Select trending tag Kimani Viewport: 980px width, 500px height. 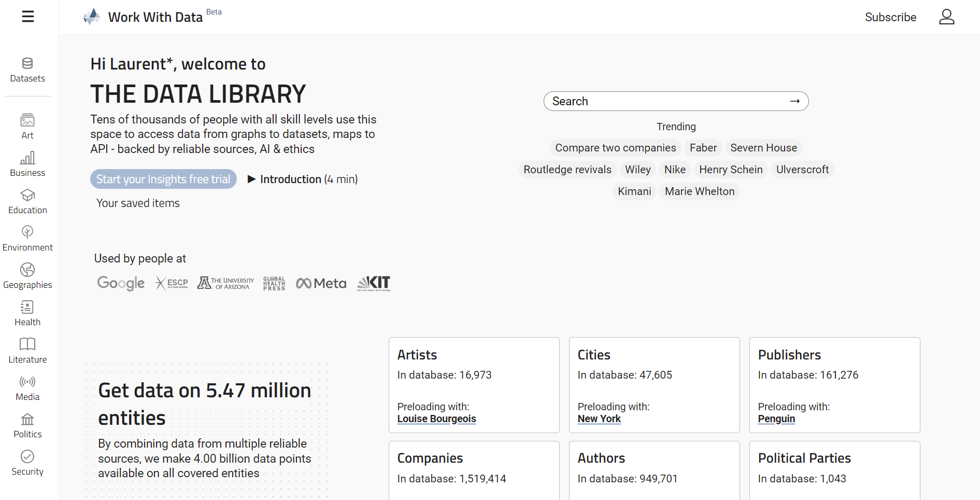[634, 191]
